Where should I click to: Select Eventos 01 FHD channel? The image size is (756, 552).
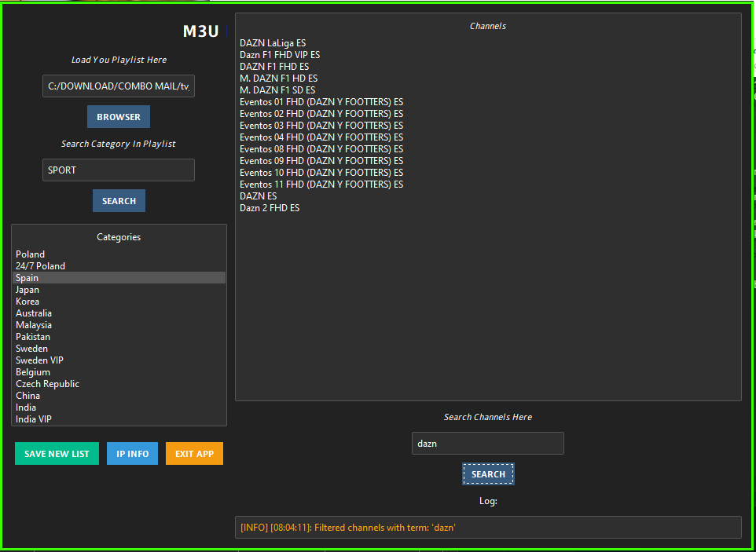(488, 102)
